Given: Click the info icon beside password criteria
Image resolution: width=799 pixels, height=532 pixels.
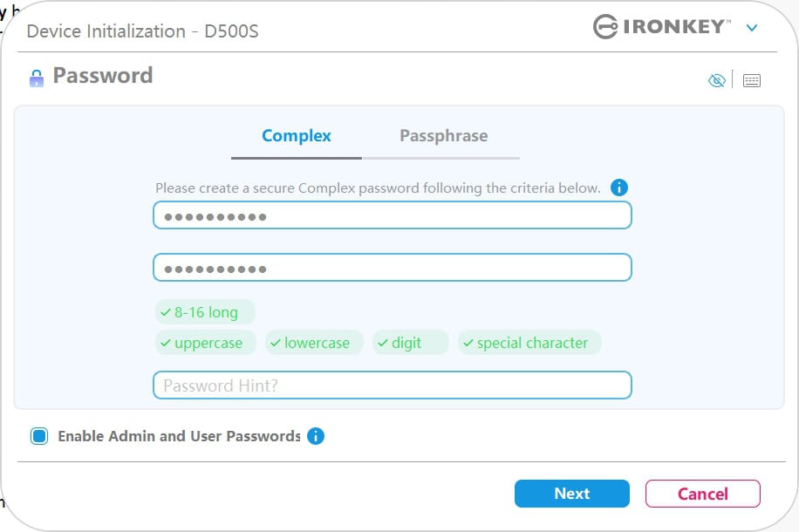Looking at the screenshot, I should click(x=619, y=188).
